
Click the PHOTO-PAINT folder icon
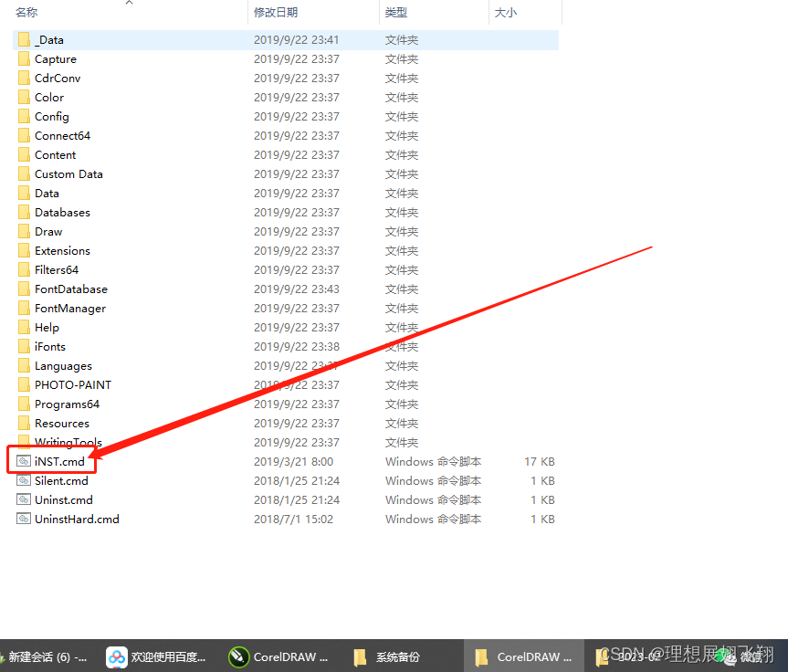pos(24,384)
